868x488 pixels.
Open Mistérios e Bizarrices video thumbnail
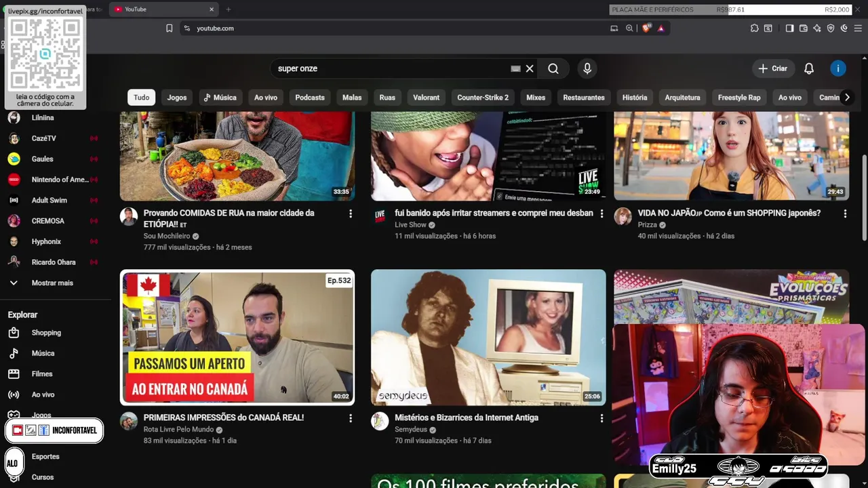click(488, 338)
